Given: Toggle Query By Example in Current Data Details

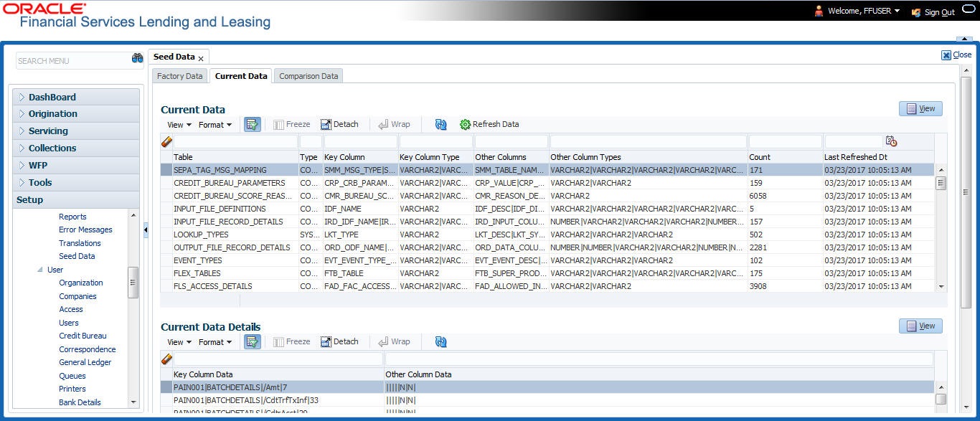Looking at the screenshot, I should tap(252, 342).
